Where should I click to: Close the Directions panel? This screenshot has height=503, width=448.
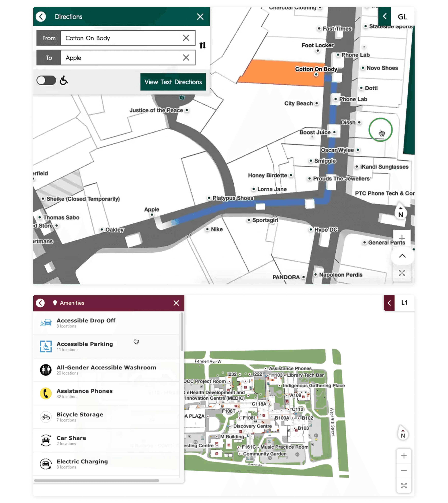click(x=200, y=17)
